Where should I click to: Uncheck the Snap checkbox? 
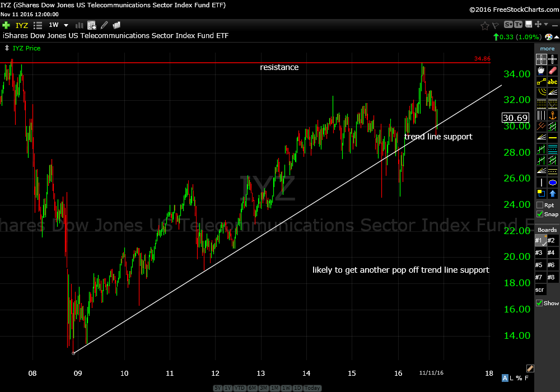[540, 214]
